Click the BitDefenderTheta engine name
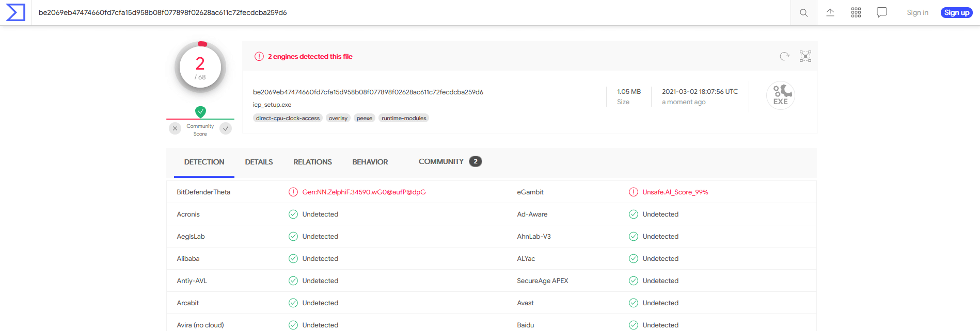 point(203,192)
